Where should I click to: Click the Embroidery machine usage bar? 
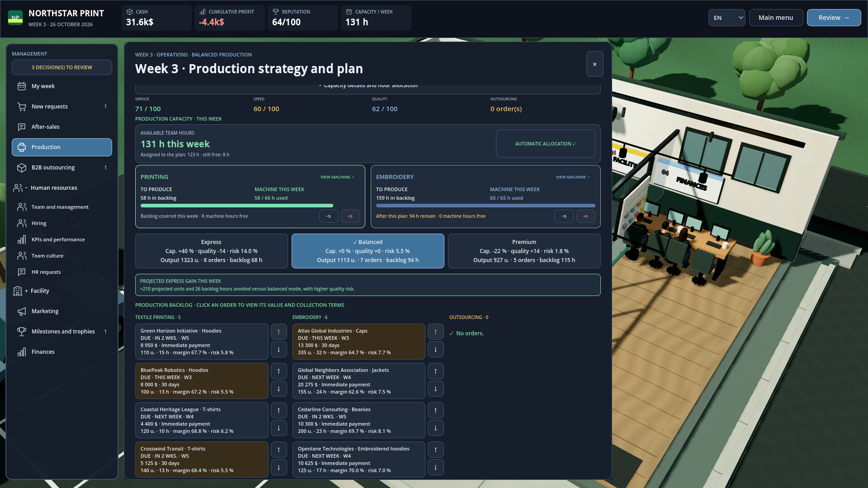(486, 206)
